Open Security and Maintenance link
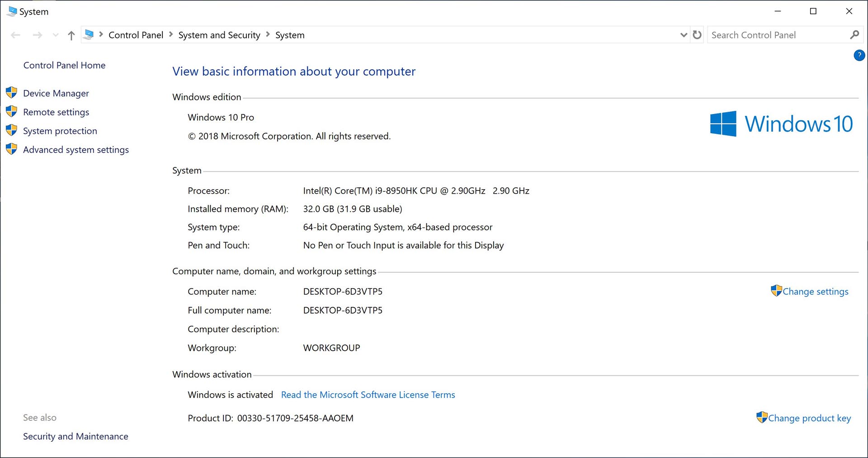This screenshot has height=458, width=868. pyautogui.click(x=75, y=436)
